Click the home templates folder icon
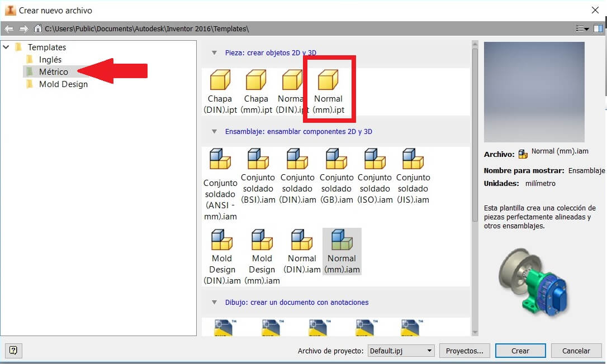607x364 pixels. pos(37,28)
